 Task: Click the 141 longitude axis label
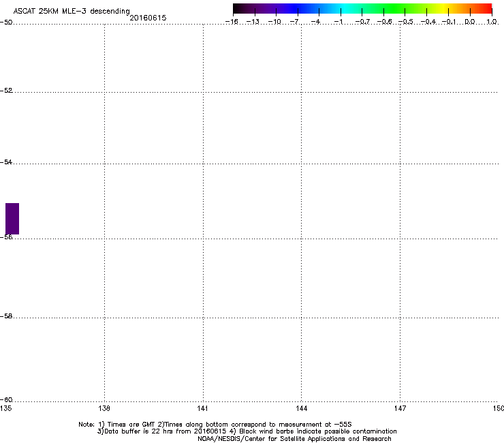pyautogui.click(x=202, y=408)
